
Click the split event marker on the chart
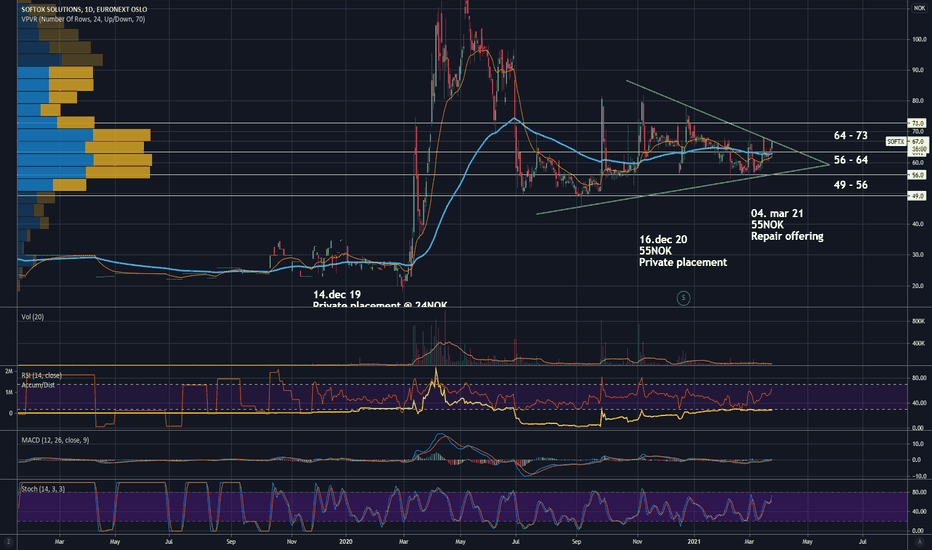[684, 298]
